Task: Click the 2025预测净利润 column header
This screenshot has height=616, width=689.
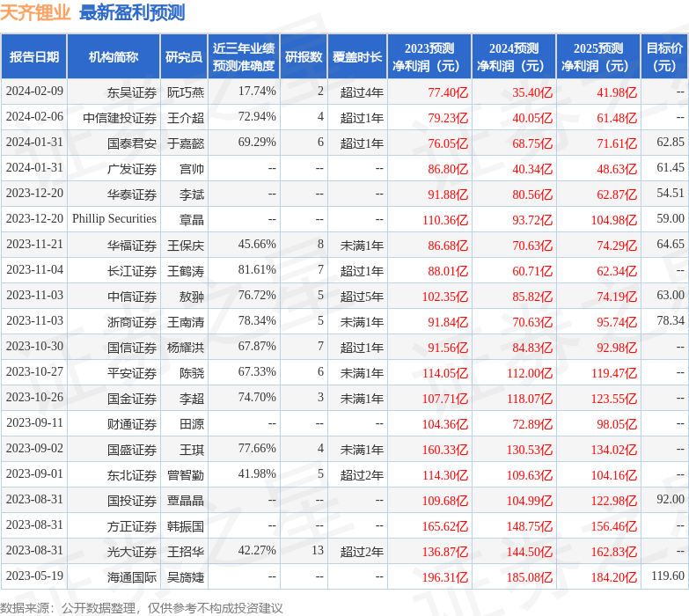Action: point(598,56)
